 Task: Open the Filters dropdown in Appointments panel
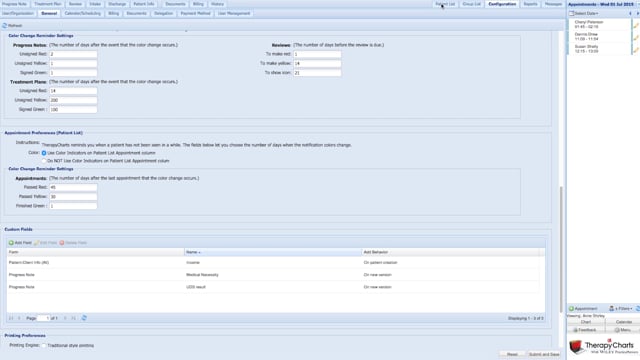(621, 309)
